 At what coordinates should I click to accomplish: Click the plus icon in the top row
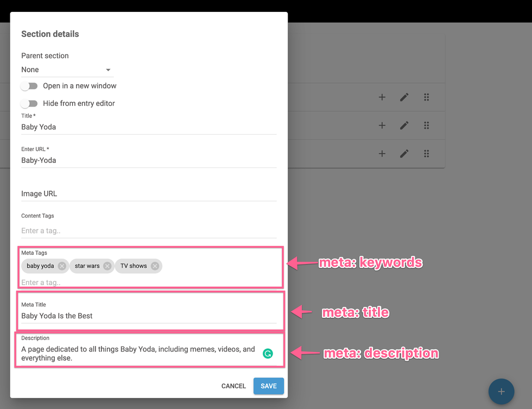click(x=382, y=97)
